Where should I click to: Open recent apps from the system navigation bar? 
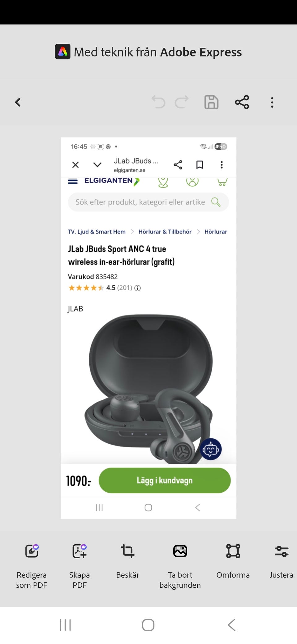[x=65, y=625]
